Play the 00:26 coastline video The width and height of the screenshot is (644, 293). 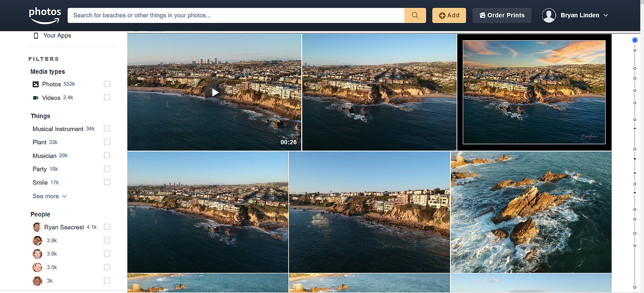pyautogui.click(x=215, y=93)
